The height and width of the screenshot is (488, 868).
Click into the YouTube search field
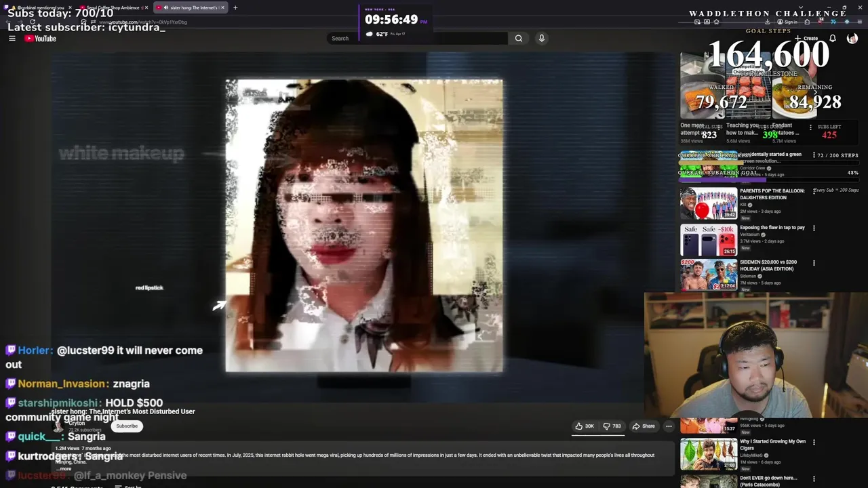coord(417,38)
